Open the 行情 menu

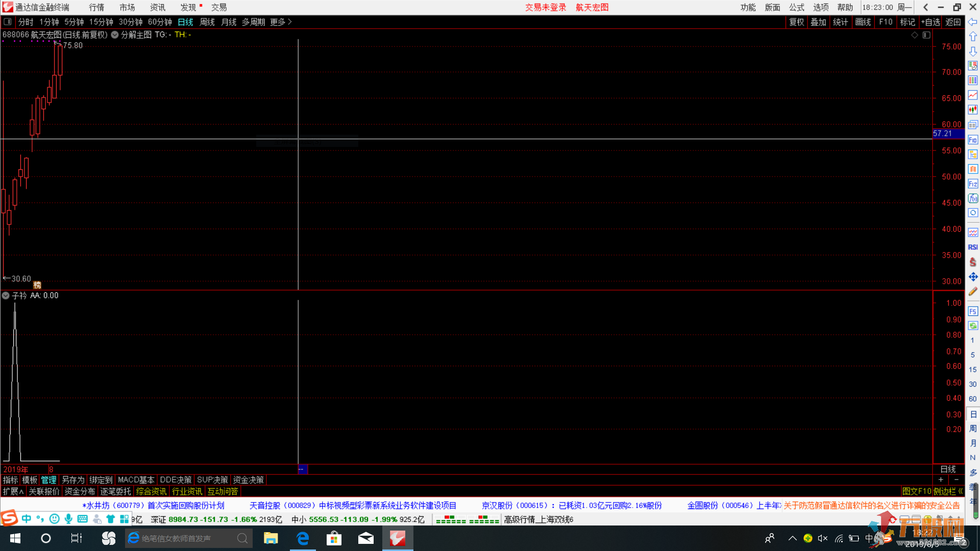click(96, 7)
